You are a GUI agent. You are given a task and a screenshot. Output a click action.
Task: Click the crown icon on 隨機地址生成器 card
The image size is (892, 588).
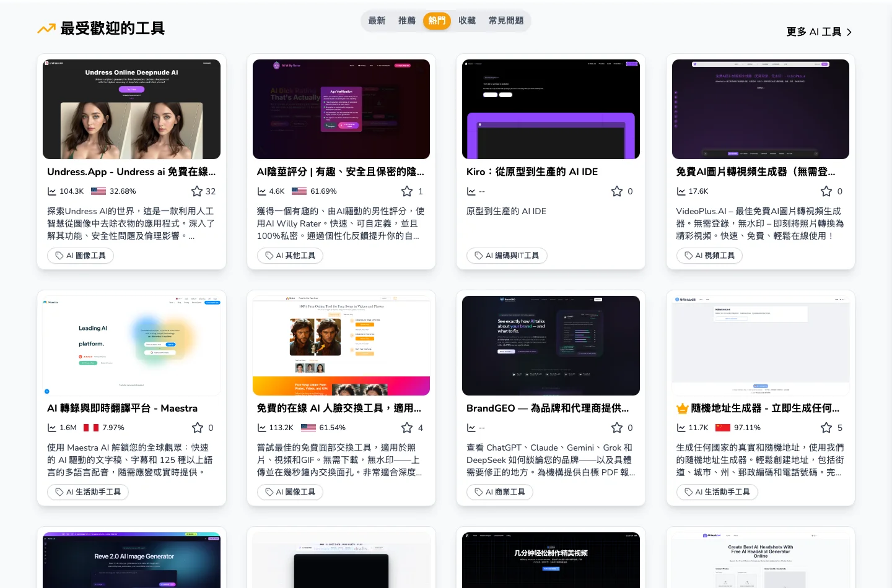click(683, 409)
